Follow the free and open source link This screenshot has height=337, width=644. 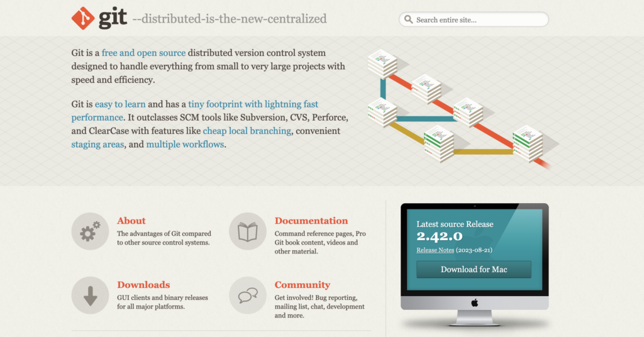click(143, 53)
